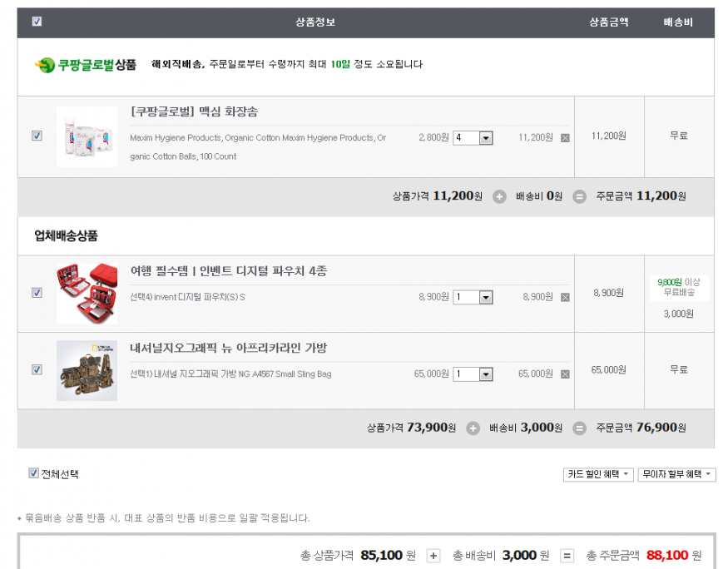Open quantity dropdown for 맥심 화장솜

[x=486, y=138]
